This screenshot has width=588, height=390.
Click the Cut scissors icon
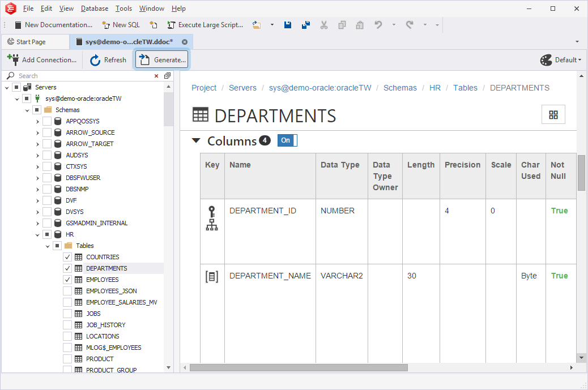324,25
